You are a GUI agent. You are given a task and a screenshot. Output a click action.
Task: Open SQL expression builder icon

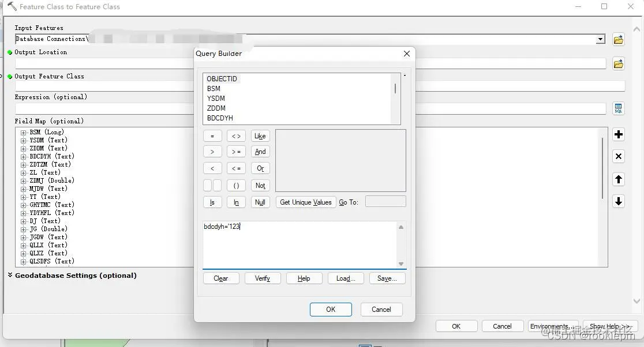click(x=619, y=108)
